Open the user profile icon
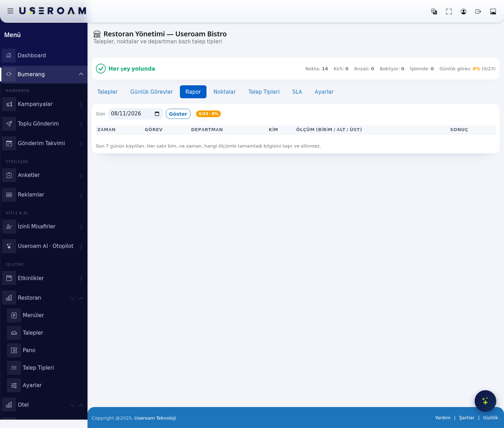The image size is (504, 428). coord(463,12)
